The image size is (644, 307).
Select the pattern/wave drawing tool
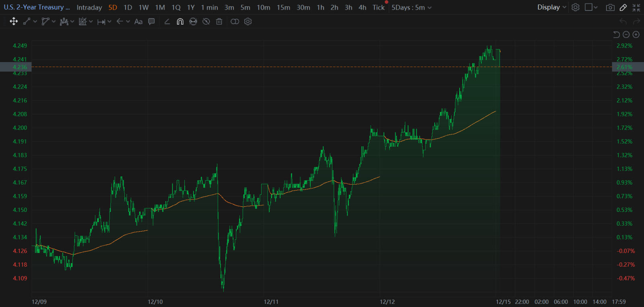point(64,21)
